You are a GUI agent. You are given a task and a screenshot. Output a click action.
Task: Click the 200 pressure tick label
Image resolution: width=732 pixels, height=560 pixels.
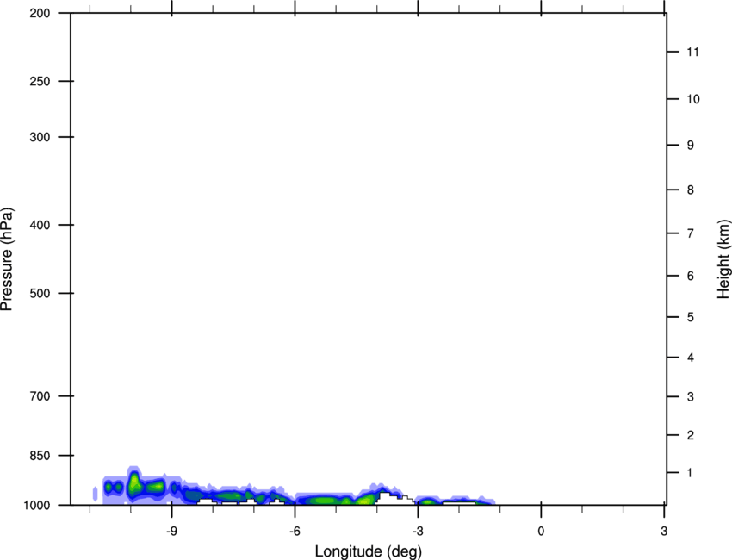click(40, 13)
